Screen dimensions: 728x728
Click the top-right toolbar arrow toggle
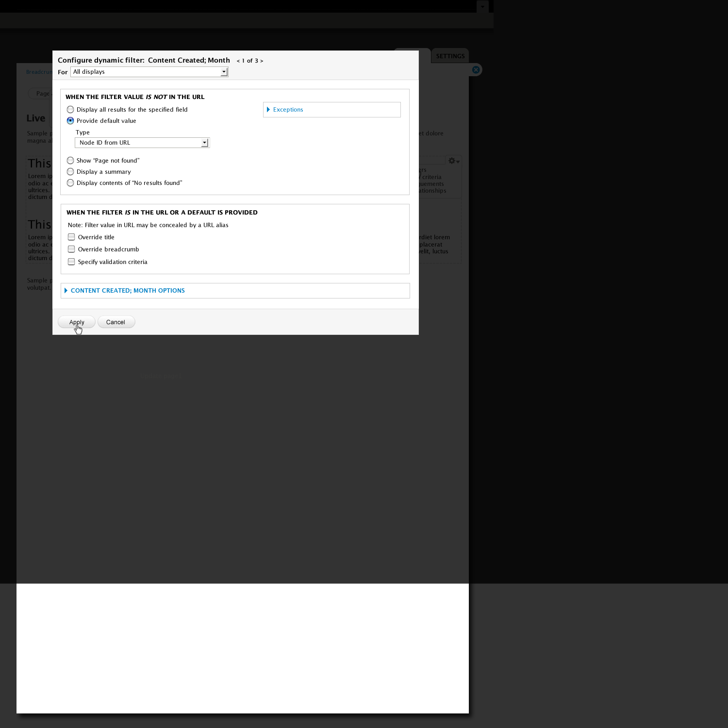(482, 7)
